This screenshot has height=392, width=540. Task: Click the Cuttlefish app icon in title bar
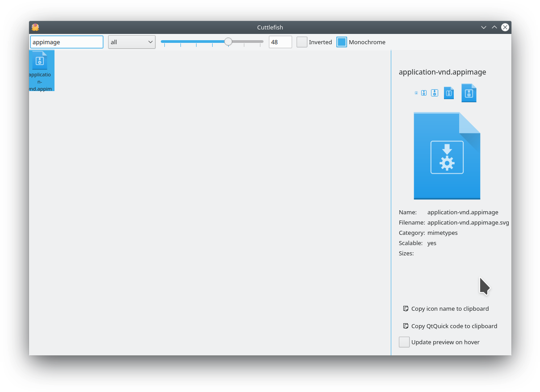tap(36, 27)
